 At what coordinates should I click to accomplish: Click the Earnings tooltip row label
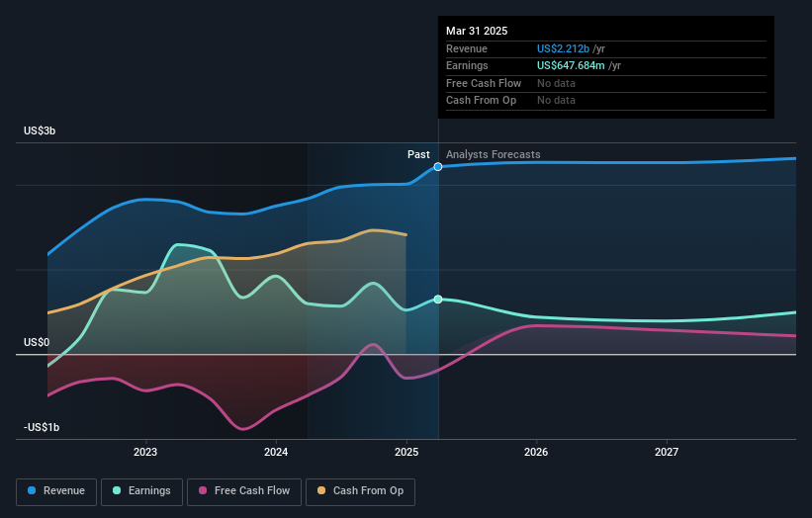(x=467, y=65)
